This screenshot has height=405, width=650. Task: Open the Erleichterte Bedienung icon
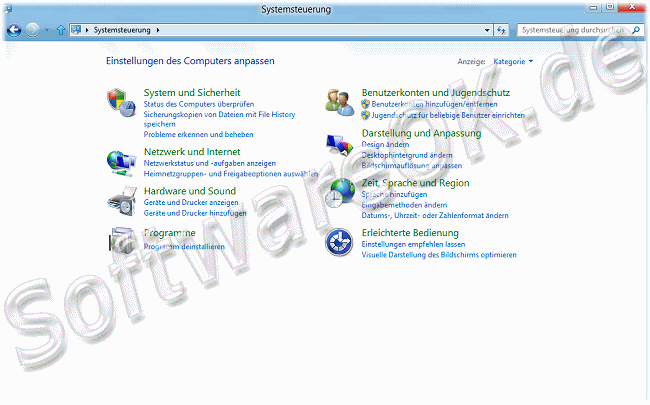339,243
